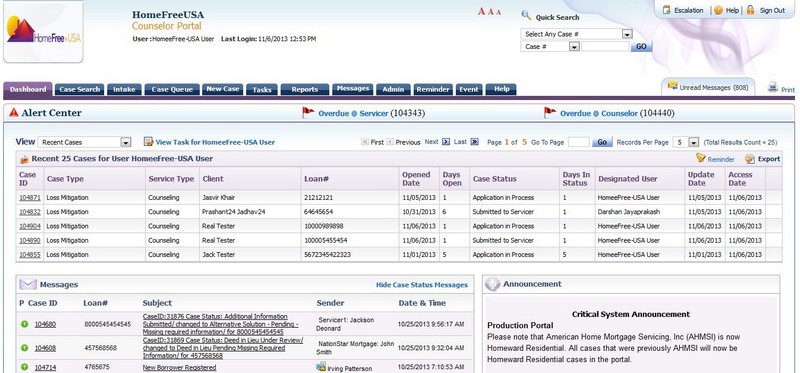
Task: Click the Announcement panel icon
Action: [492, 284]
